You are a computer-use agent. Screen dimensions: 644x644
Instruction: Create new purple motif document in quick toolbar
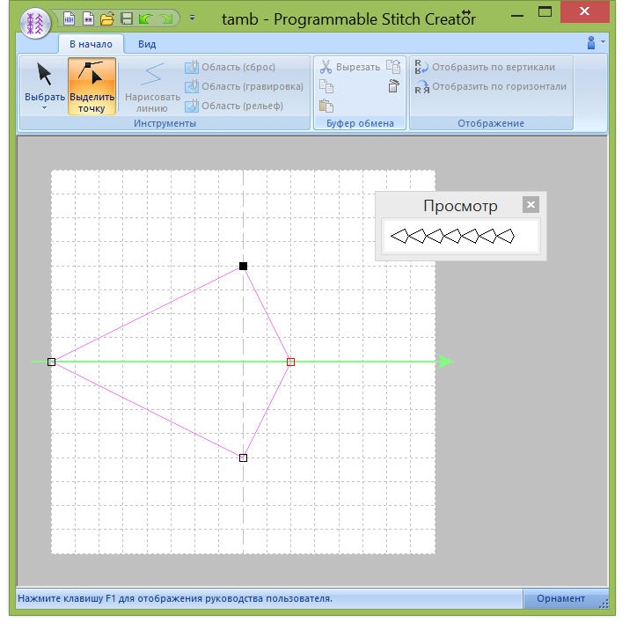point(88,18)
